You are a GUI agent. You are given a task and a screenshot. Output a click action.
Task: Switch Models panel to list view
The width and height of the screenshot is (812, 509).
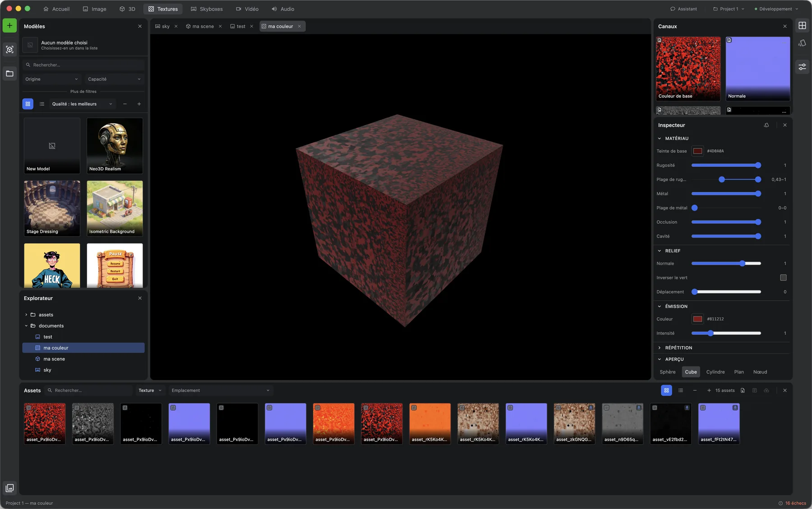pyautogui.click(x=42, y=104)
